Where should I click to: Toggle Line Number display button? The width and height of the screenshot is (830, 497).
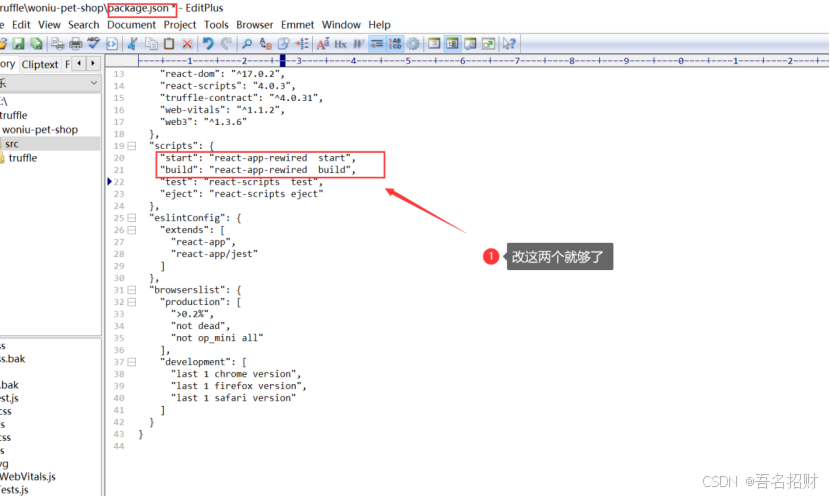(x=395, y=44)
